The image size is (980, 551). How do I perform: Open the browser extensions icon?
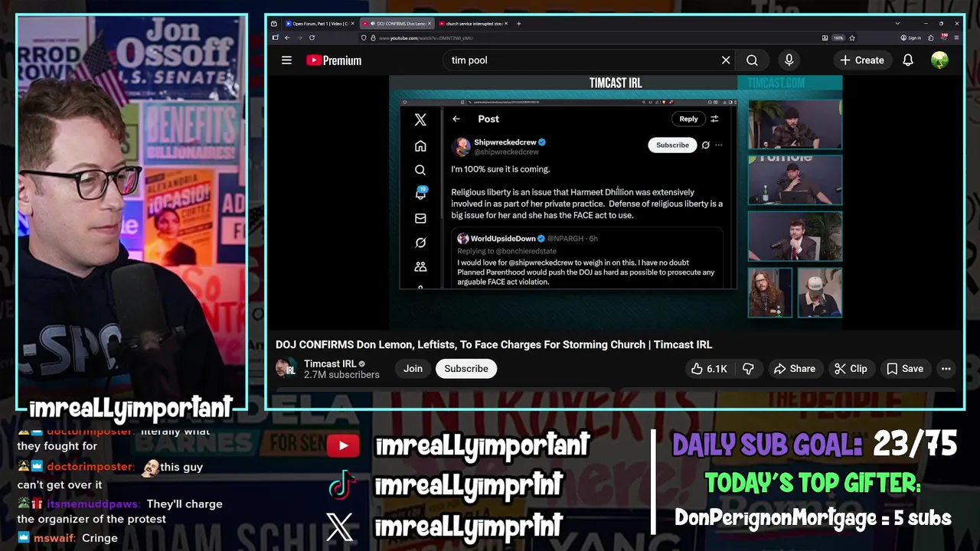point(929,37)
